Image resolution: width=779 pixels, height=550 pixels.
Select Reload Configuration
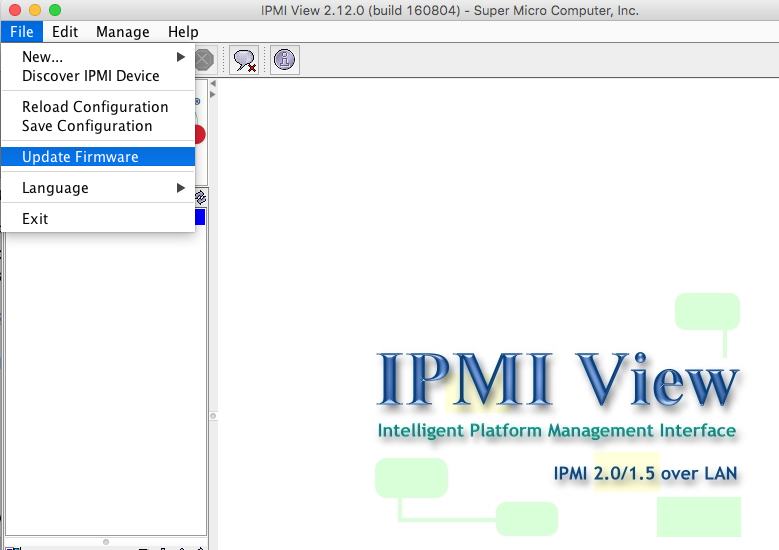tap(98, 107)
